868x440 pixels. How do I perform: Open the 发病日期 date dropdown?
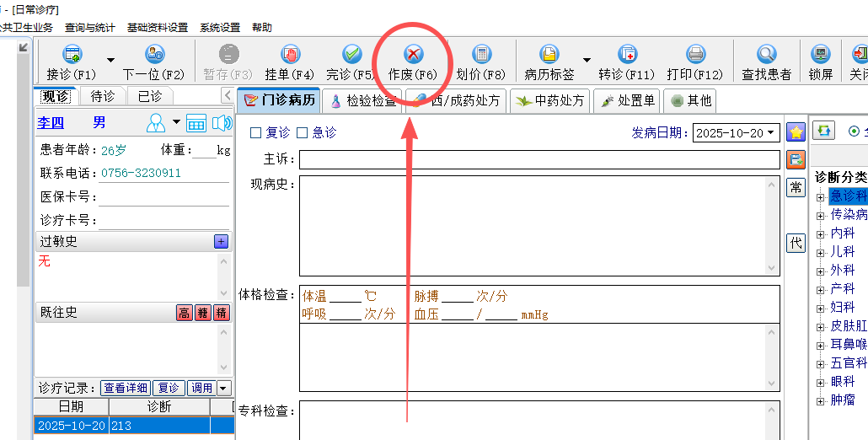(x=772, y=133)
